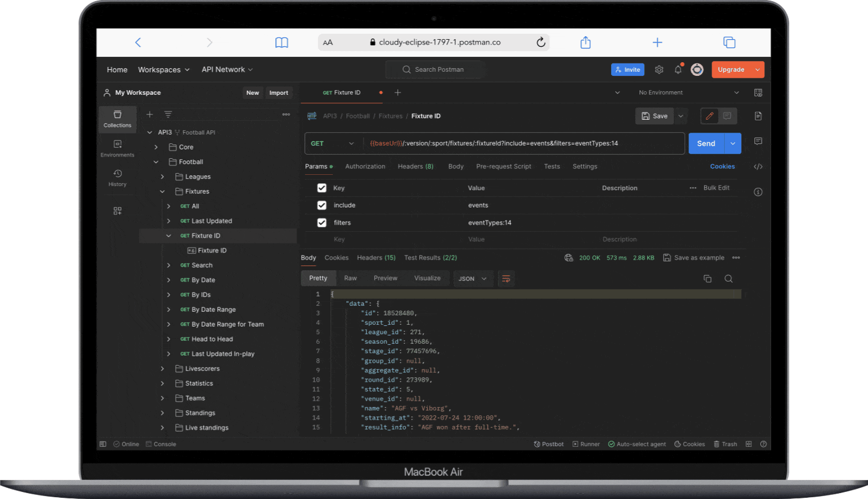
Task: Uncheck the filters parameter checkbox
Action: point(322,223)
